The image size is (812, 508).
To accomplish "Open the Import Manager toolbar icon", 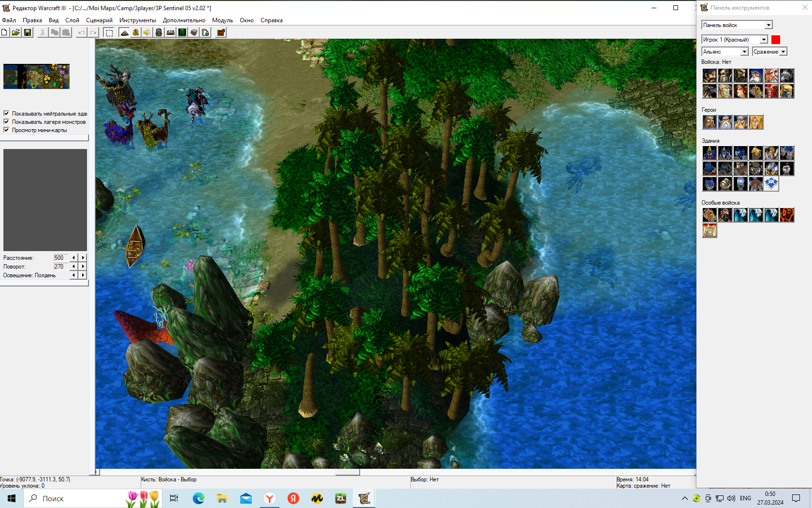I will click(x=205, y=32).
